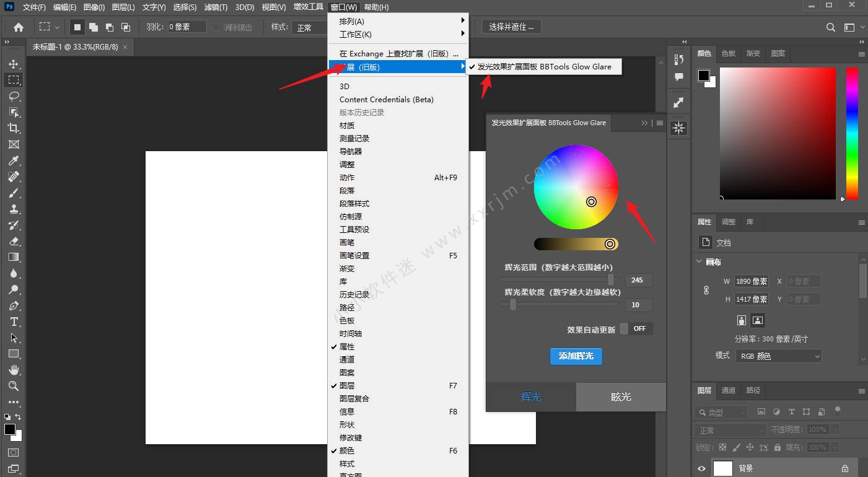The image size is (868, 477).
Task: Select the Move tool
Action: coord(14,64)
